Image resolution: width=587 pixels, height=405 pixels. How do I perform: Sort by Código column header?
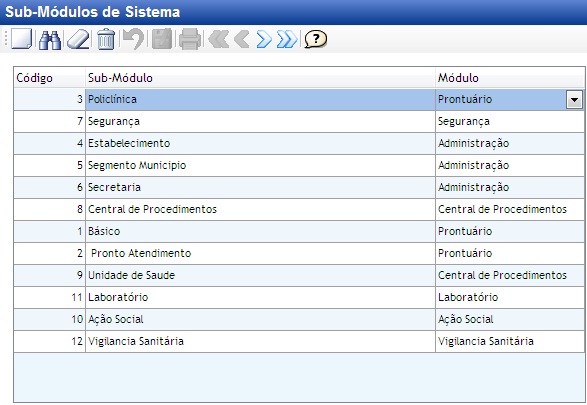(49, 78)
